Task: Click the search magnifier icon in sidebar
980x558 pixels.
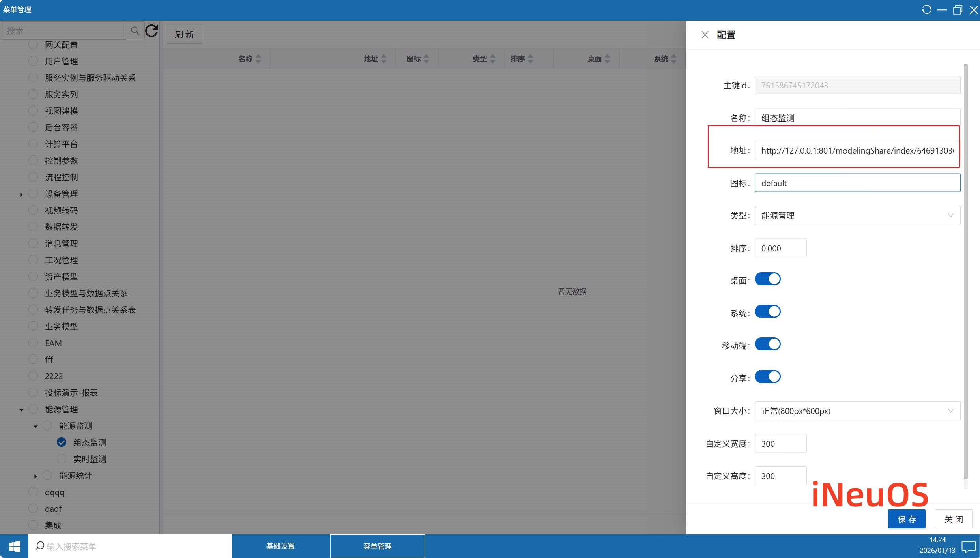Action: tap(135, 31)
